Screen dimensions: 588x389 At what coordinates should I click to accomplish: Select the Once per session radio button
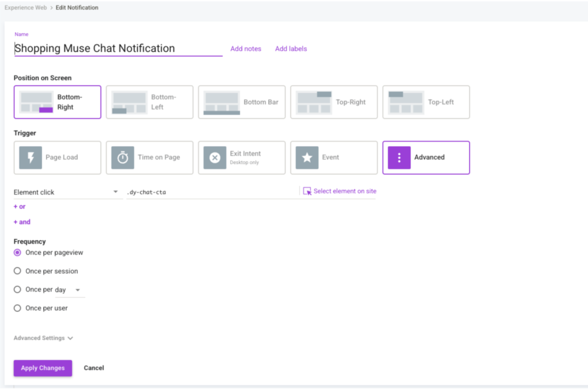[17, 271]
